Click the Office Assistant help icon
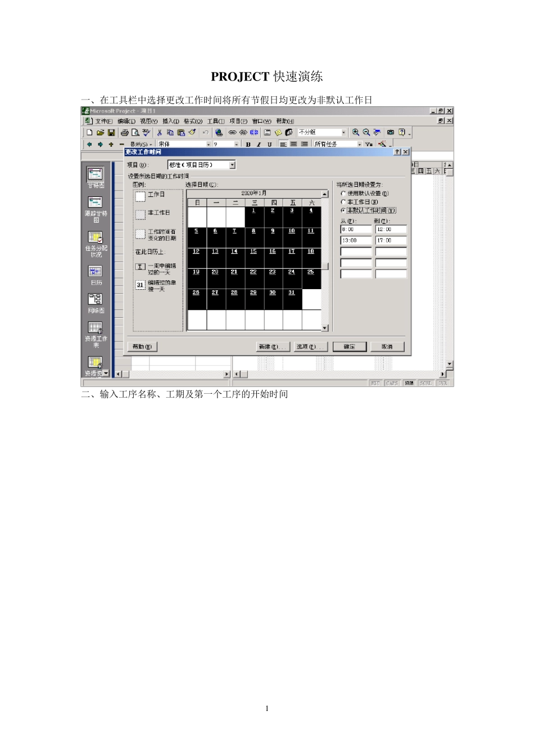534x756 pixels. click(402, 132)
